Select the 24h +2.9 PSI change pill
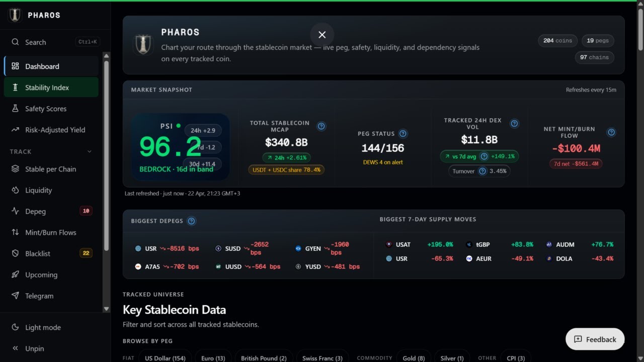 [203, 130]
